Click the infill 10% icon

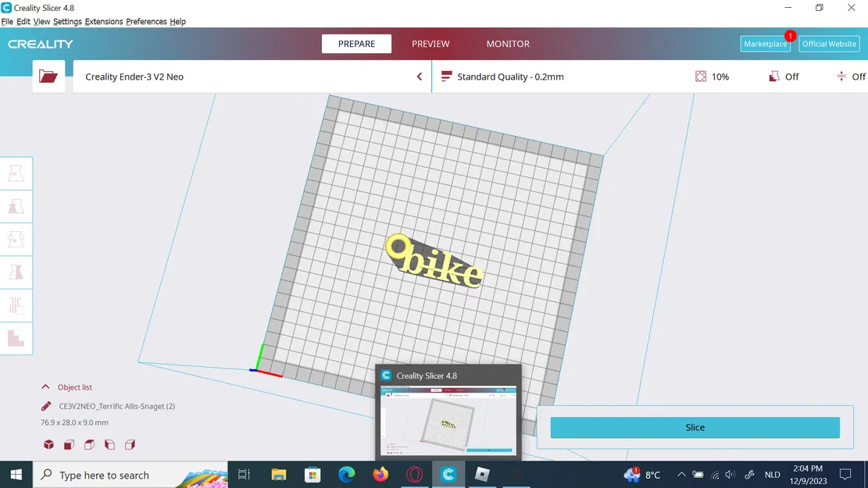point(701,77)
